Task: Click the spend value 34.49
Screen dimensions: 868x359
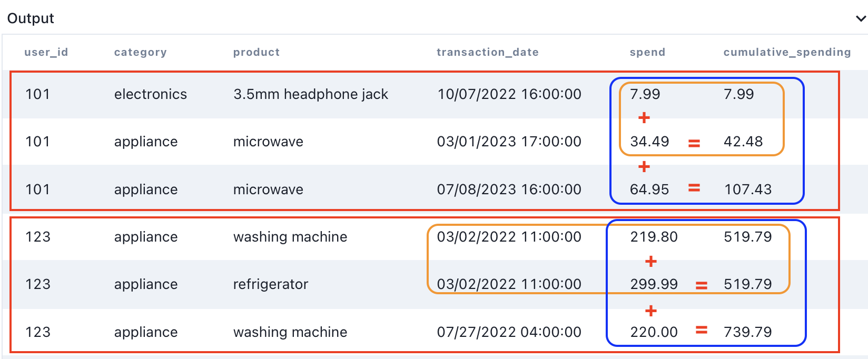Action: 649,142
